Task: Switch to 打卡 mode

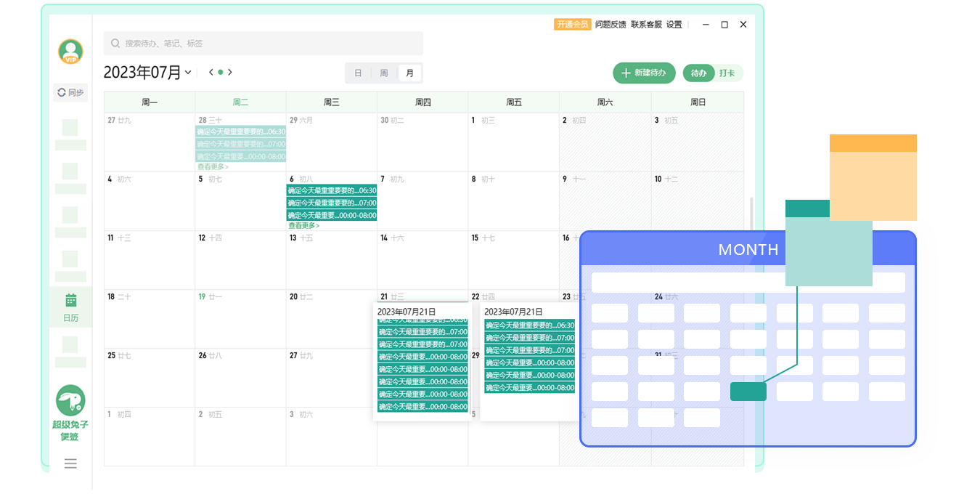Action: pyautogui.click(x=727, y=73)
